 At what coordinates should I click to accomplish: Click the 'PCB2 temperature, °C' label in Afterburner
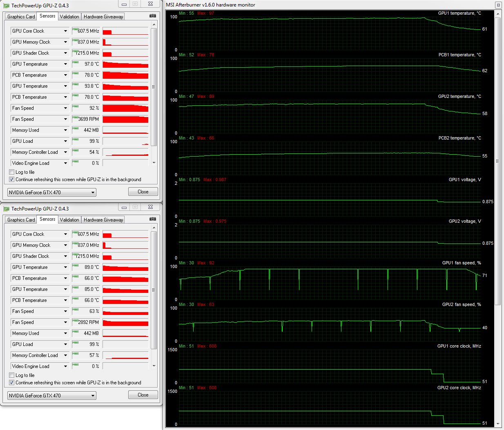tap(459, 138)
